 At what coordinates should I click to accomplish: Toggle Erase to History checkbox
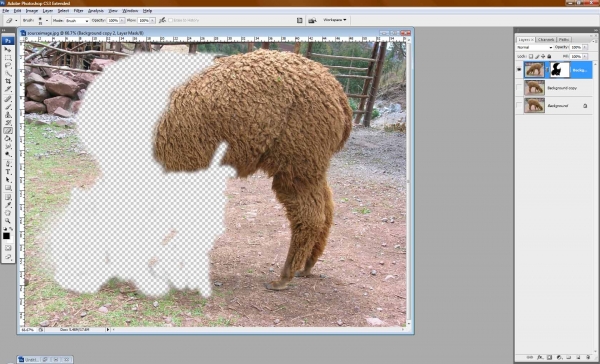tap(171, 20)
